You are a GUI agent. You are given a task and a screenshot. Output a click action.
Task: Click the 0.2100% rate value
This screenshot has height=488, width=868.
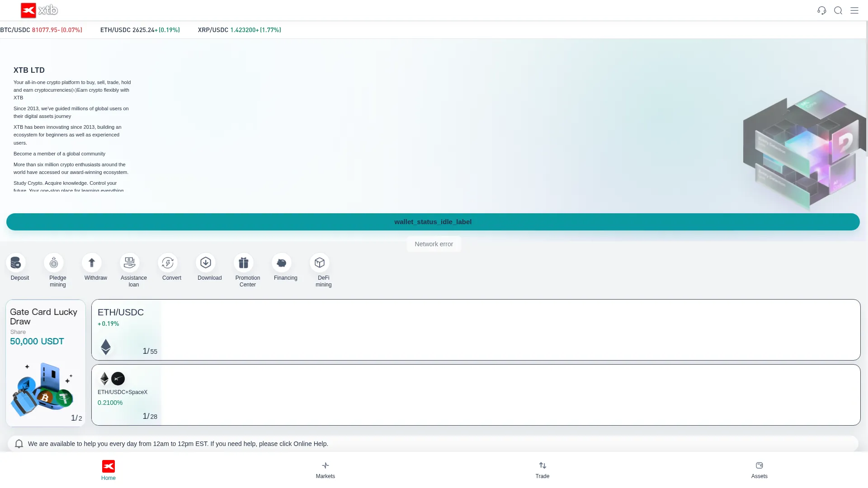(110, 403)
